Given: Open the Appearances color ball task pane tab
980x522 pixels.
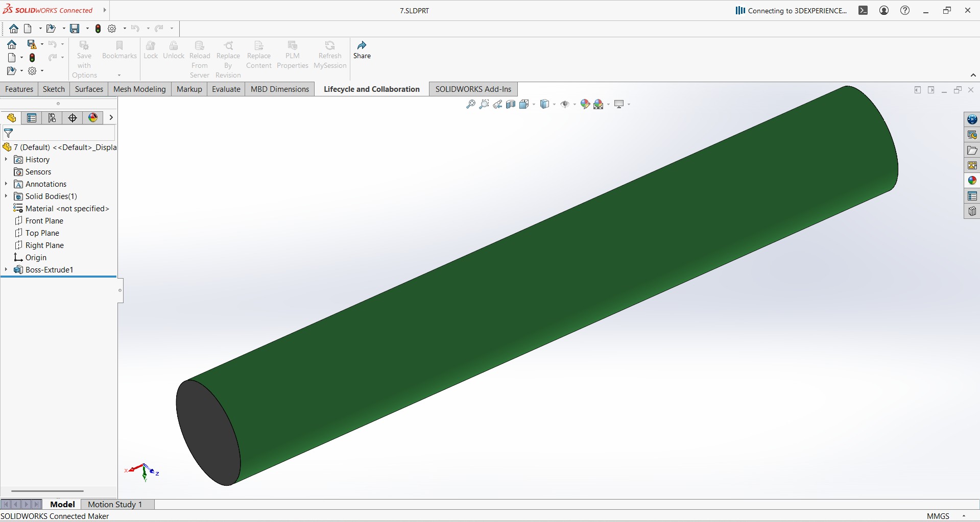Looking at the screenshot, I should click(x=972, y=181).
